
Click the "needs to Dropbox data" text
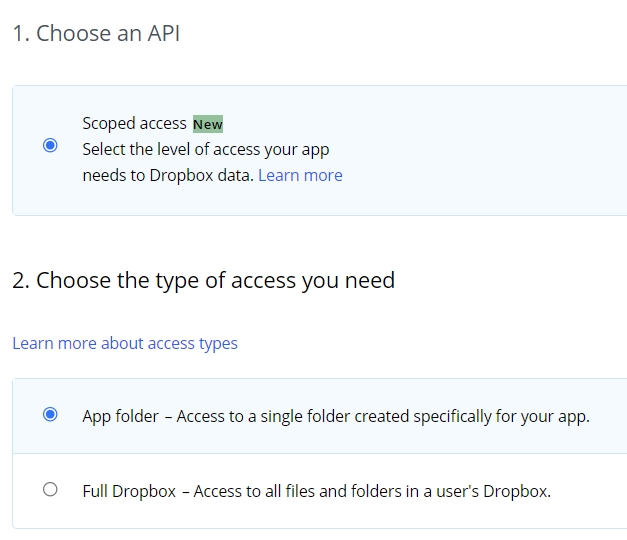pos(168,175)
